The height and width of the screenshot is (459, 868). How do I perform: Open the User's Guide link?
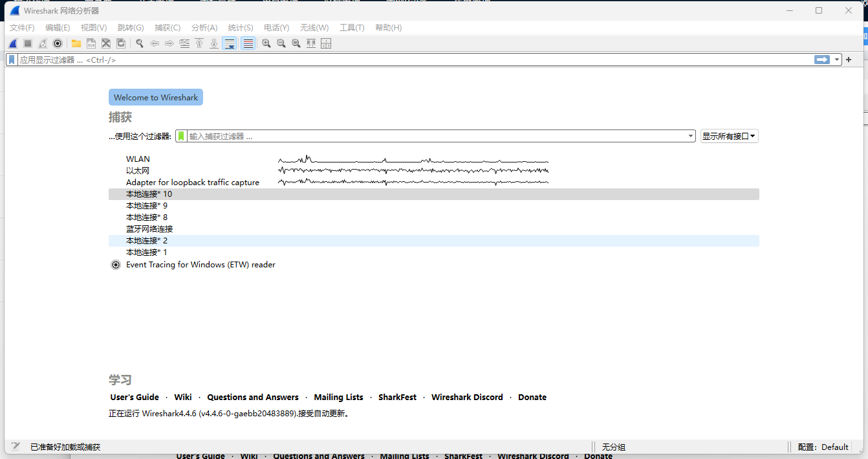[x=135, y=397]
